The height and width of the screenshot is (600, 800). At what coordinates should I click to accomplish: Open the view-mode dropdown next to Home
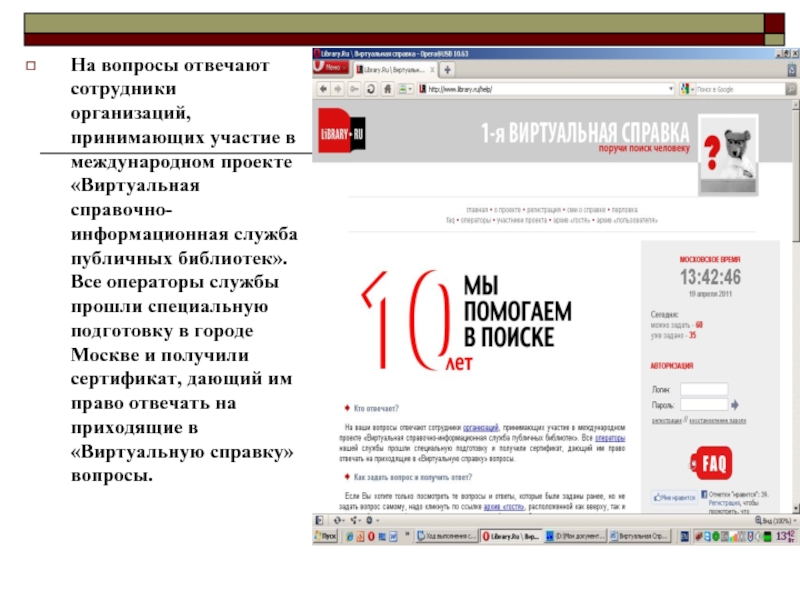point(405,89)
